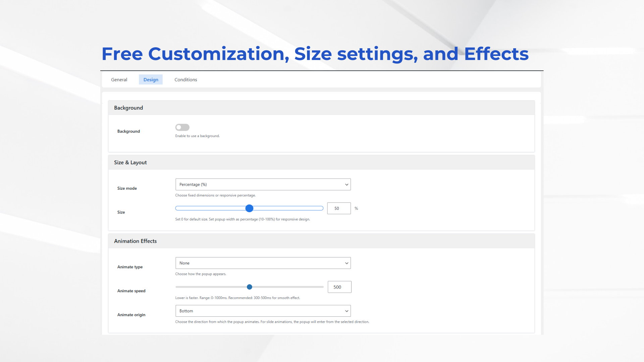Open the General tab
644x362 pixels.
point(119,80)
